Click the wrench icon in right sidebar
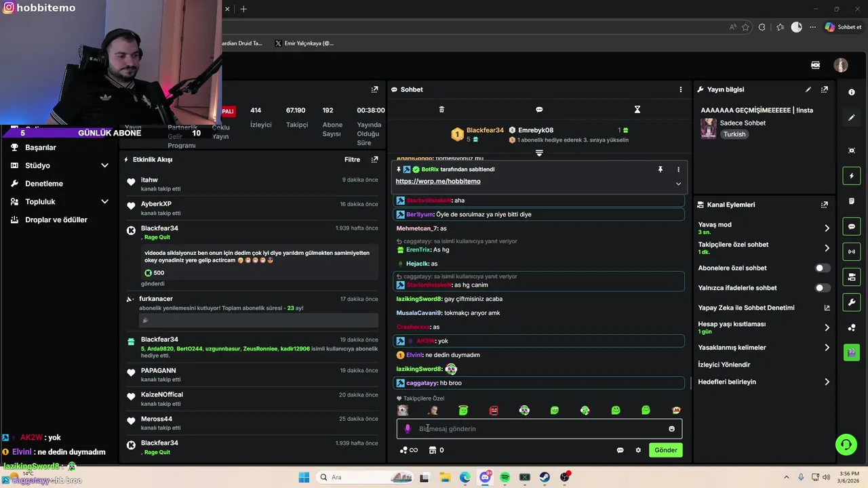 tap(852, 302)
